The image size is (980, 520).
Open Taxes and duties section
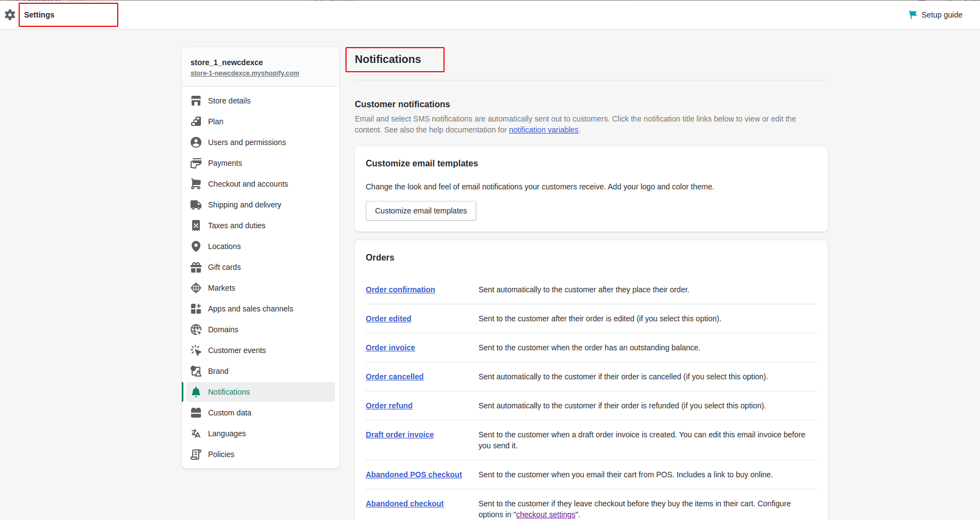click(x=261, y=226)
